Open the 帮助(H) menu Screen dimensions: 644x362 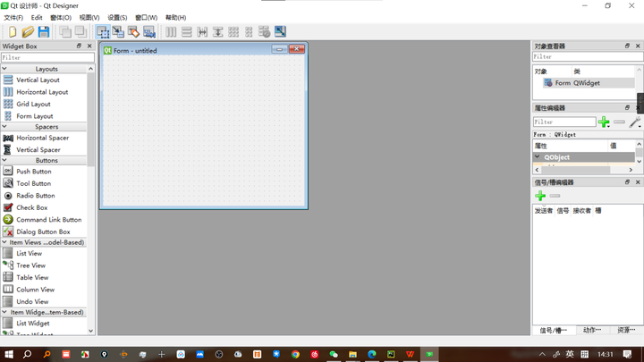coord(176,18)
